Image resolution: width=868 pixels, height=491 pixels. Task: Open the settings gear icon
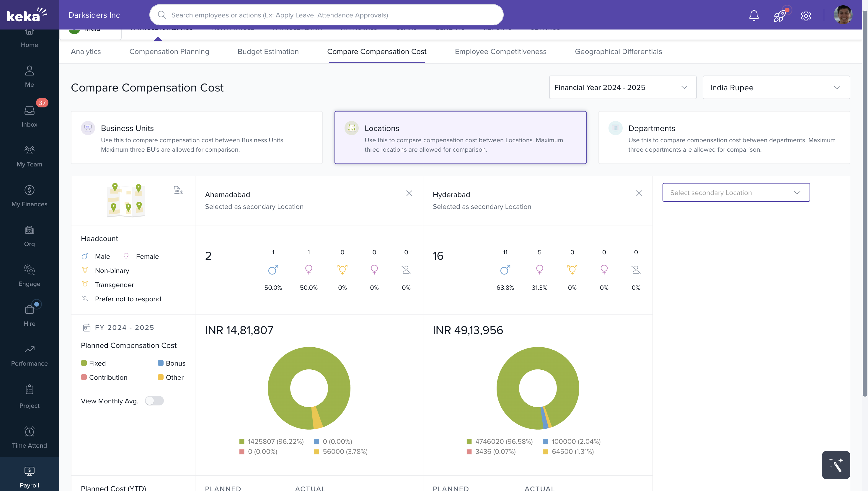coord(806,16)
